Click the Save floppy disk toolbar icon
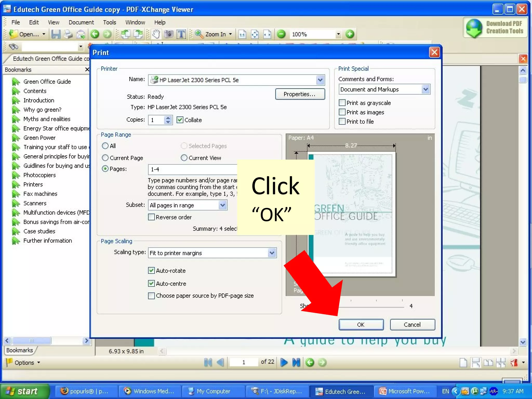532x399 pixels. (x=56, y=34)
